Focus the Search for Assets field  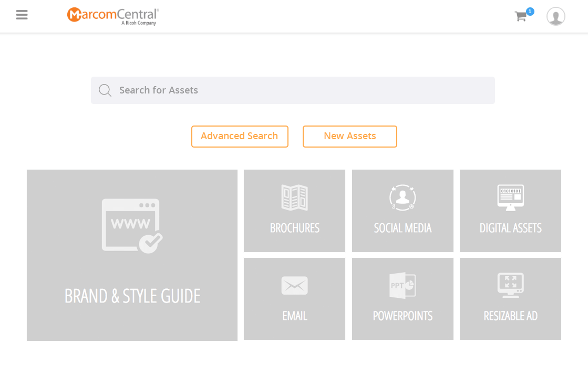coord(293,90)
